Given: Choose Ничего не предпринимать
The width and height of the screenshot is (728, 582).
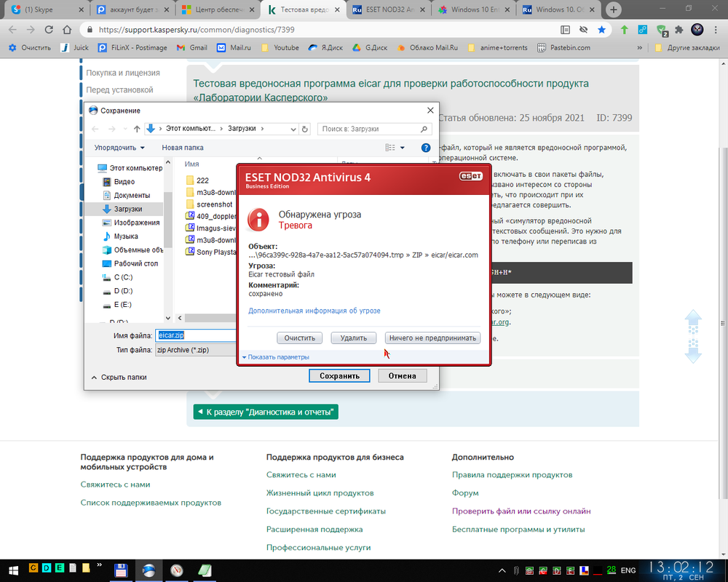Looking at the screenshot, I should [x=432, y=338].
